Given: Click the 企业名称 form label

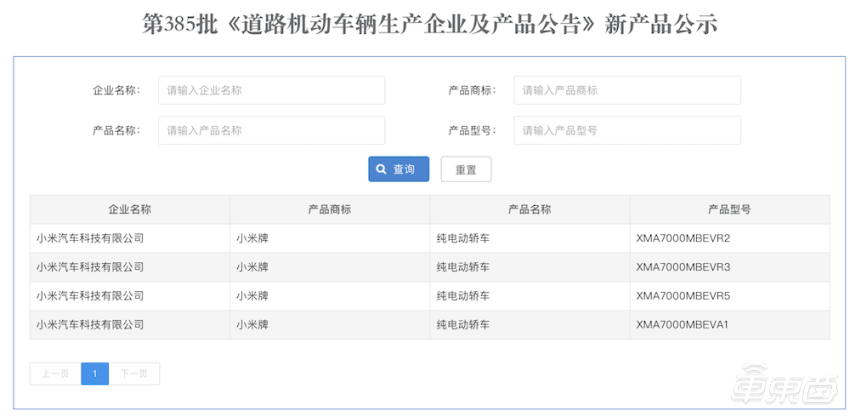Looking at the screenshot, I should tap(116, 91).
